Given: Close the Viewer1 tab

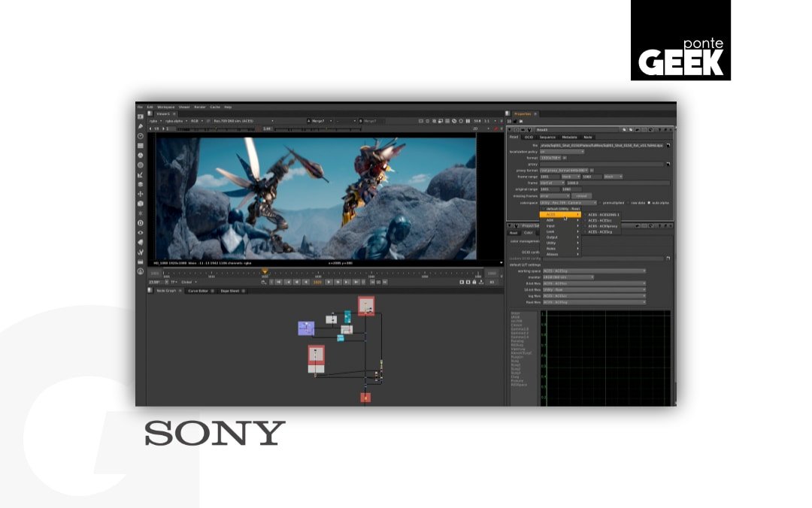Looking at the screenshot, I should [x=174, y=114].
